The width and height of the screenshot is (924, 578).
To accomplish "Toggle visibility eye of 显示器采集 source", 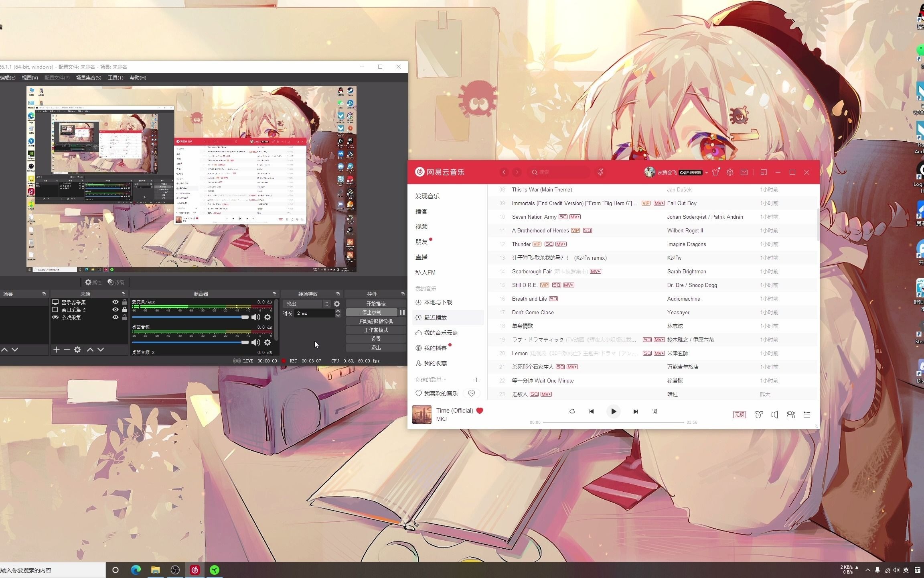I will 115,302.
